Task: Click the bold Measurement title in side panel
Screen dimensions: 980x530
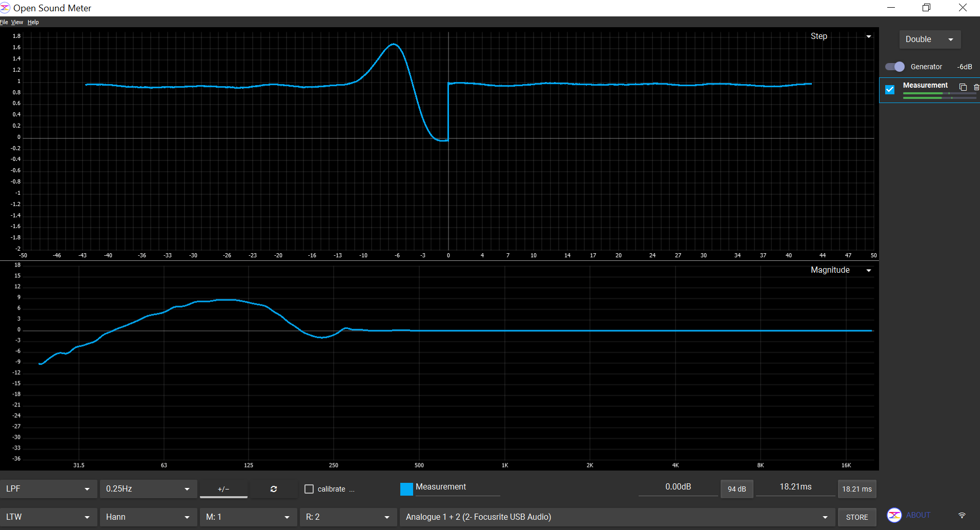Action: [925, 85]
